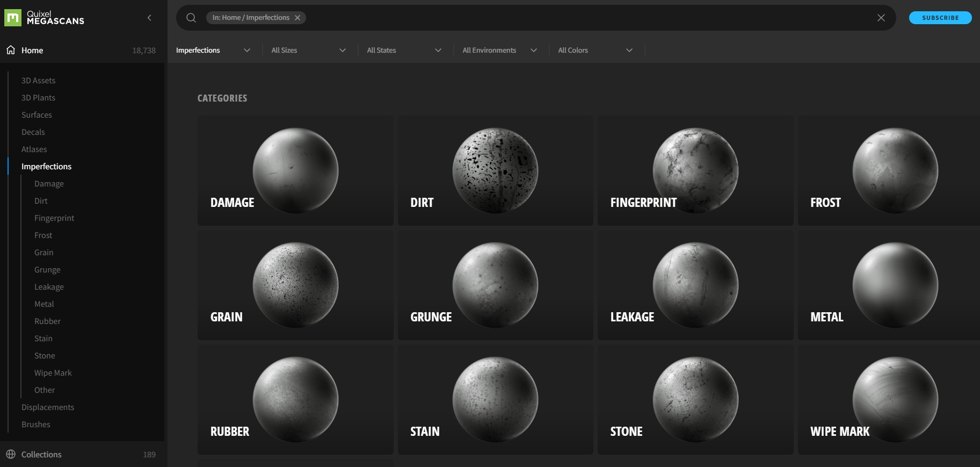Open Surfaces category in sidebar
This screenshot has height=467, width=980.
37,114
